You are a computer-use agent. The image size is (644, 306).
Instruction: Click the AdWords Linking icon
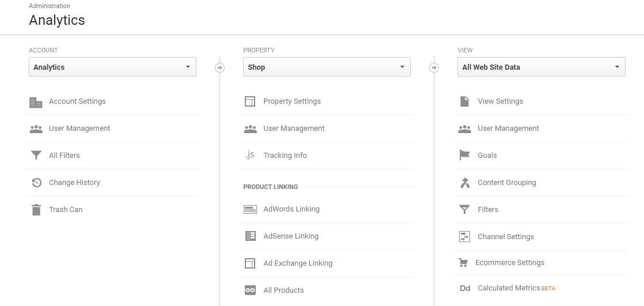pos(250,210)
